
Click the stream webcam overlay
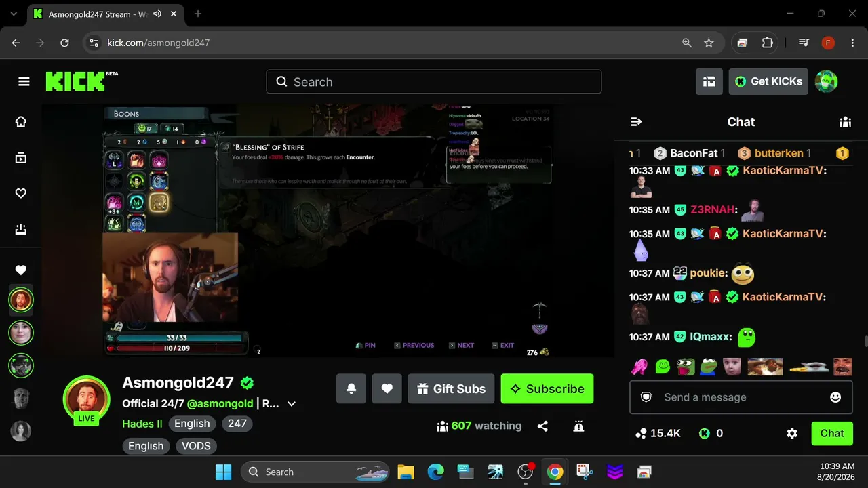[170, 277]
